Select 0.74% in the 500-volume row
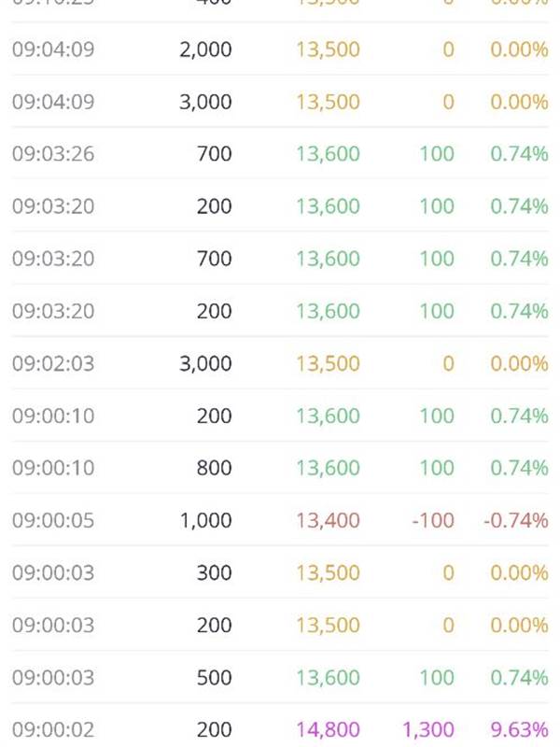This screenshot has height=747, width=560. click(x=519, y=677)
